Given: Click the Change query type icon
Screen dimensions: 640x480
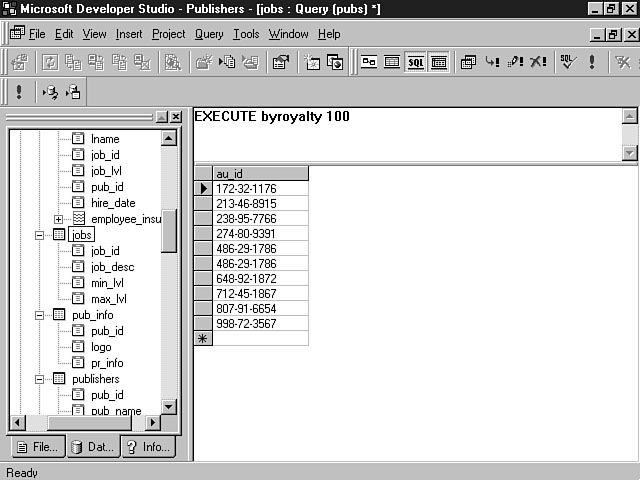Looking at the screenshot, I should click(468, 62).
